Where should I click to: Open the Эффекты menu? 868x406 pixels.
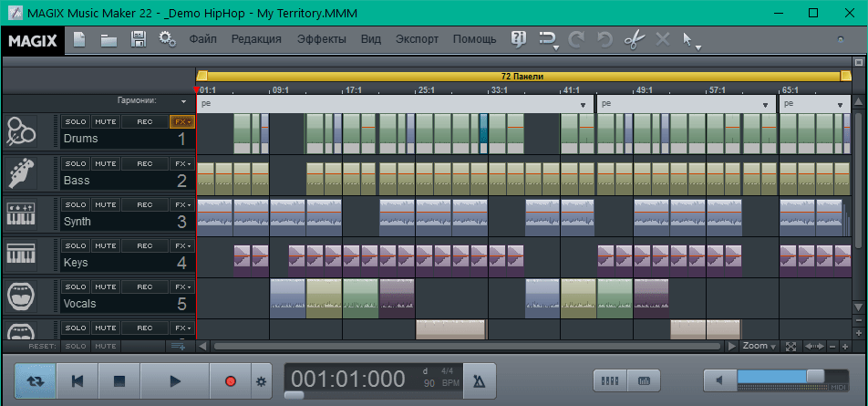click(322, 39)
